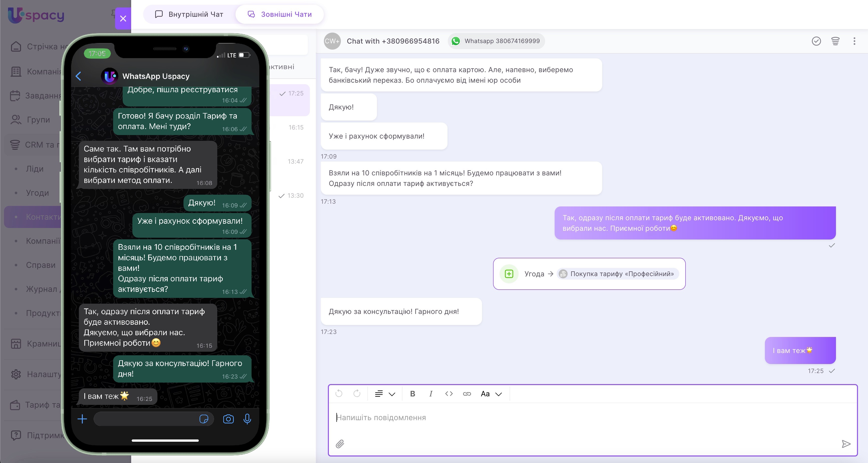Tap the camera icon in WhatsApp phone
This screenshot has height=463, width=868.
tap(228, 419)
